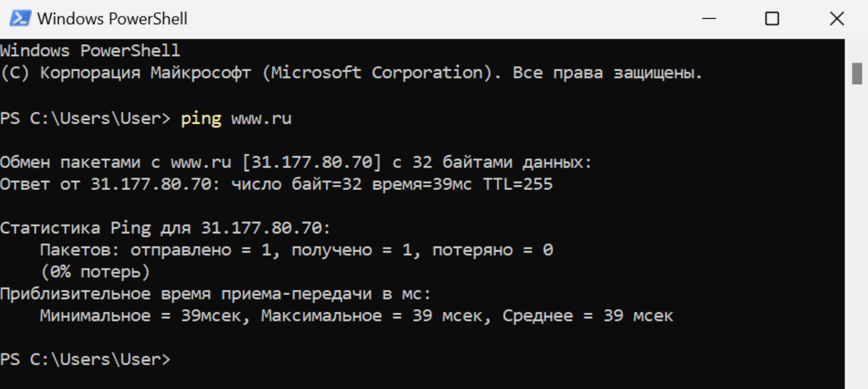Maximize the Windows PowerShell window

(x=772, y=19)
